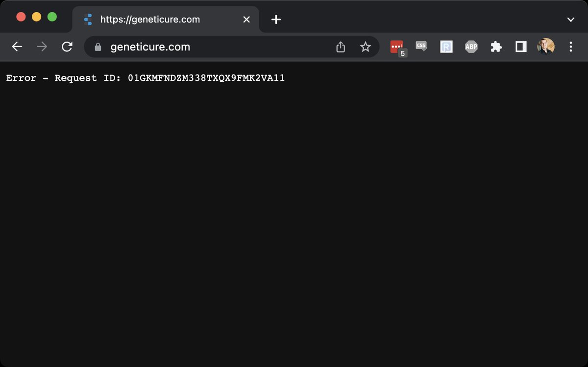The width and height of the screenshot is (588, 367).
Task: Open the red password manager extension
Action: pyautogui.click(x=397, y=47)
